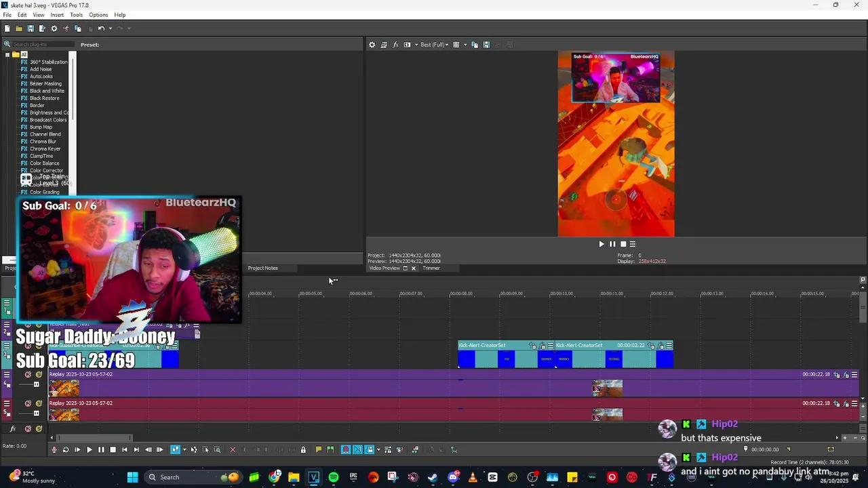Open the File menu
Viewport: 868px width, 488px height.
click(7, 15)
